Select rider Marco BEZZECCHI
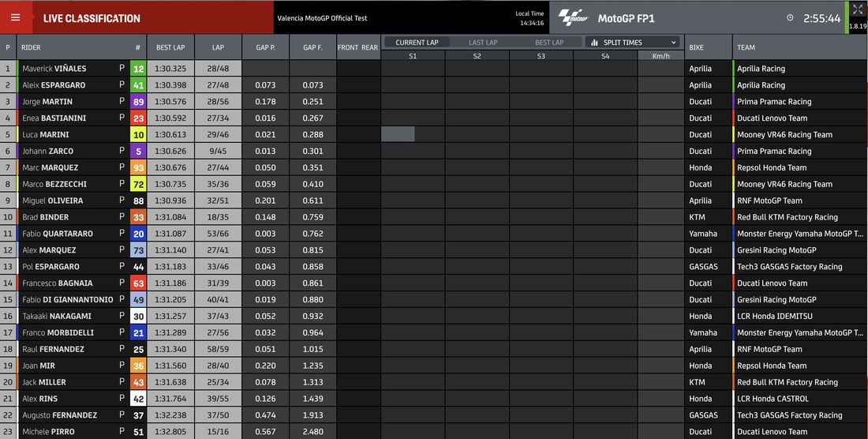 point(54,184)
